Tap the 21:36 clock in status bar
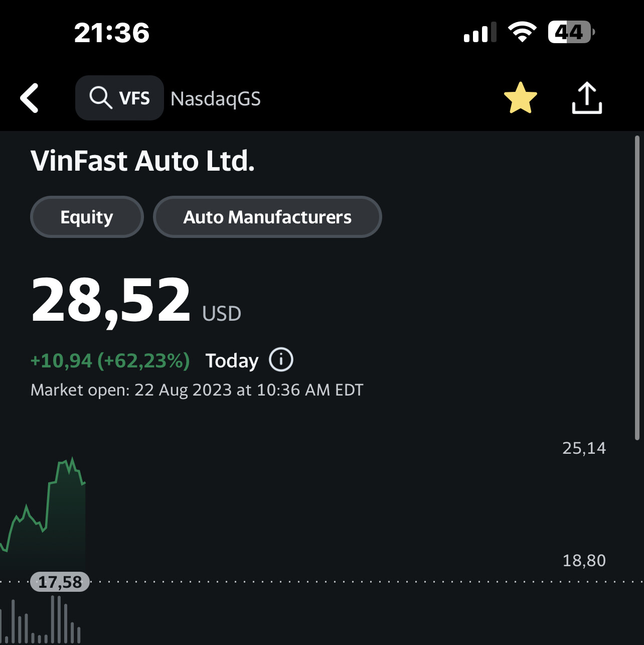Image resolution: width=644 pixels, height=645 pixels. pyautogui.click(x=112, y=33)
